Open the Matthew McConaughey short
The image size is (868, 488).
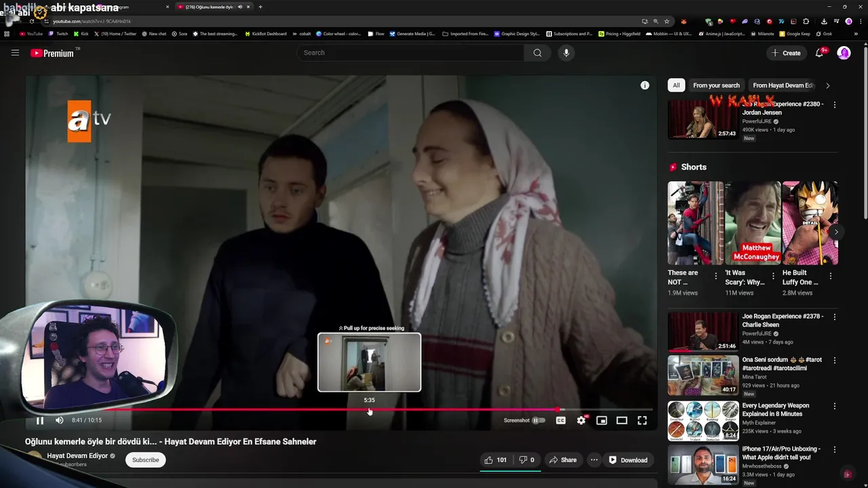[x=752, y=223]
